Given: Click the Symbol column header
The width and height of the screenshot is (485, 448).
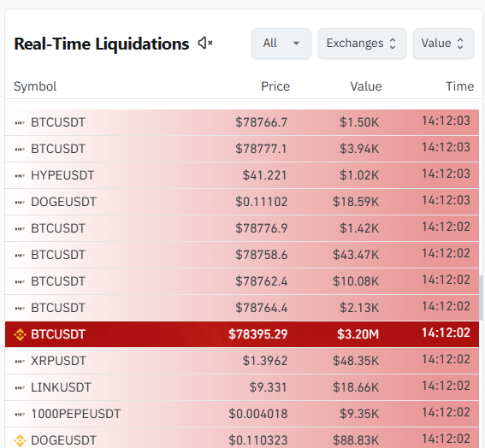Looking at the screenshot, I should coord(35,86).
